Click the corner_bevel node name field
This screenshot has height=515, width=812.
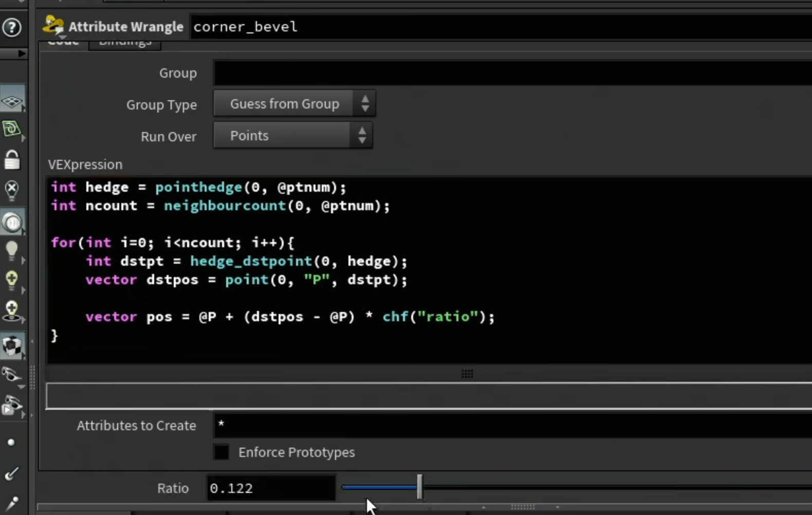pyautogui.click(x=501, y=27)
